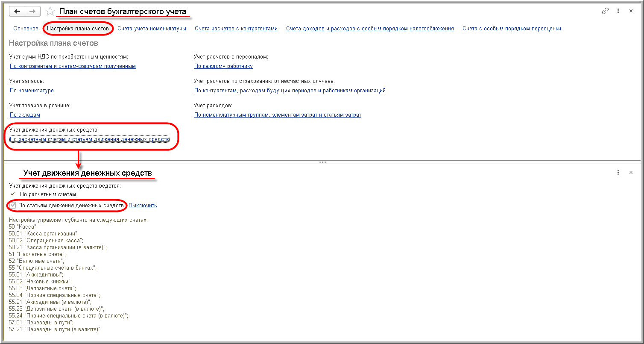
Task: Select text 55.02 "Чековые книжки"
Action: coord(41,282)
